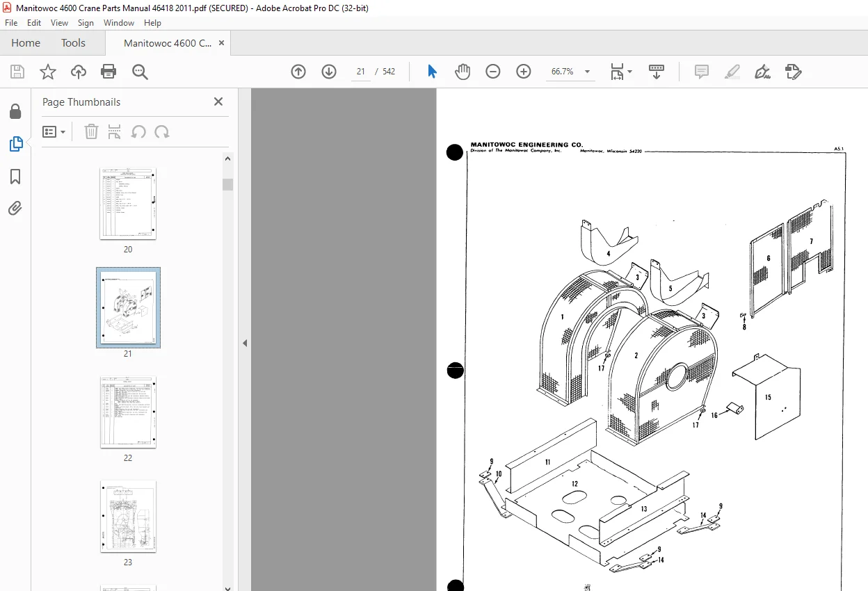Collapse the navigation pane with the left arrow

coord(245,343)
